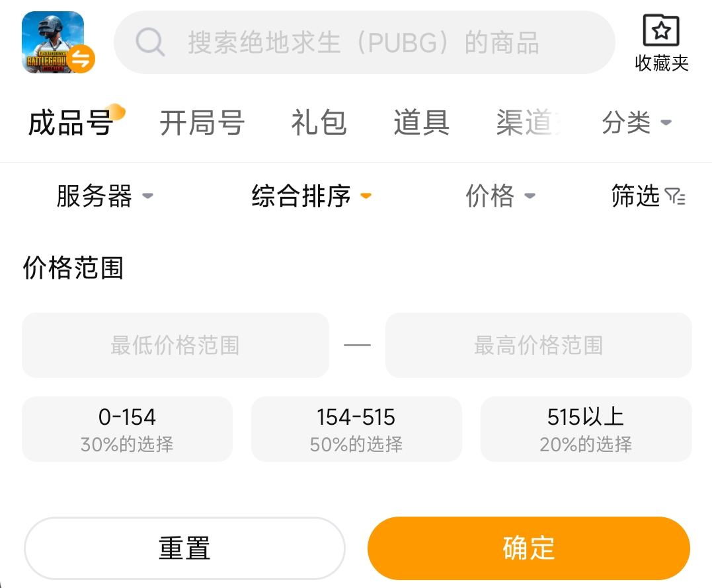
Task: Select the 礼包 tab
Action: pyautogui.click(x=319, y=123)
